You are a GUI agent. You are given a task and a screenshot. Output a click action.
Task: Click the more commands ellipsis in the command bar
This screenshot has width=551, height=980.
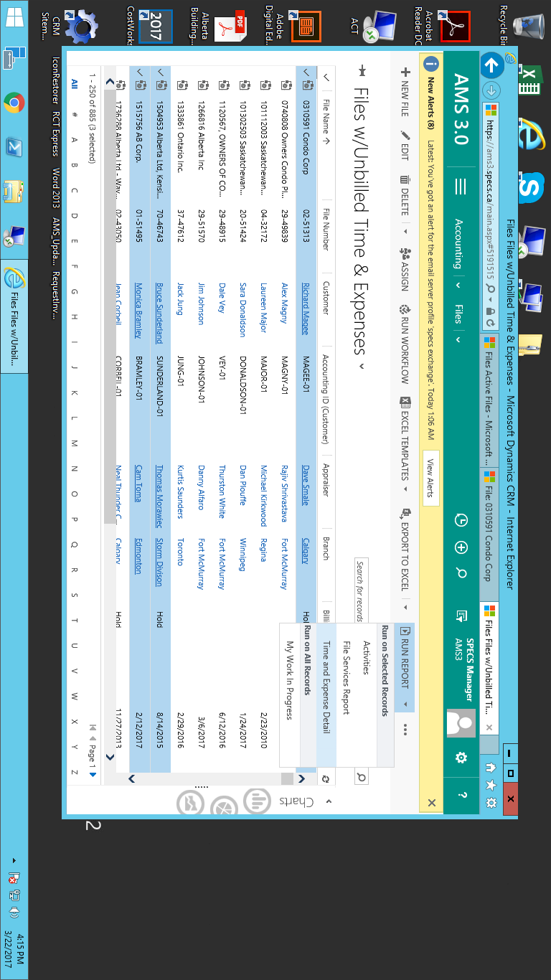tap(405, 730)
